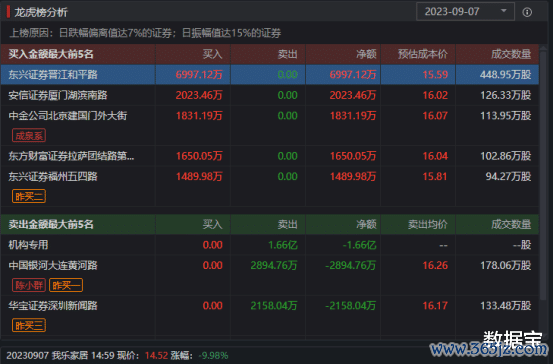Image resolution: width=554 pixels, height=364 pixels.
Task: Open 中金公司北京建国门外大街 seat
Action: click(67, 116)
